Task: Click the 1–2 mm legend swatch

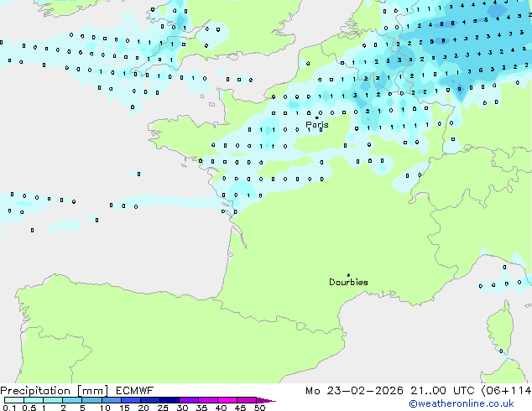Action: [x=53, y=400]
